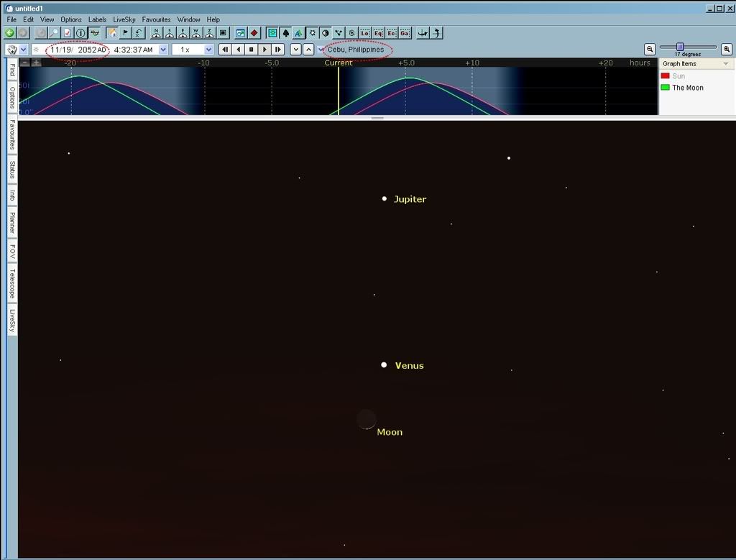Open the checklist notes icon in toolbar

pos(68,33)
